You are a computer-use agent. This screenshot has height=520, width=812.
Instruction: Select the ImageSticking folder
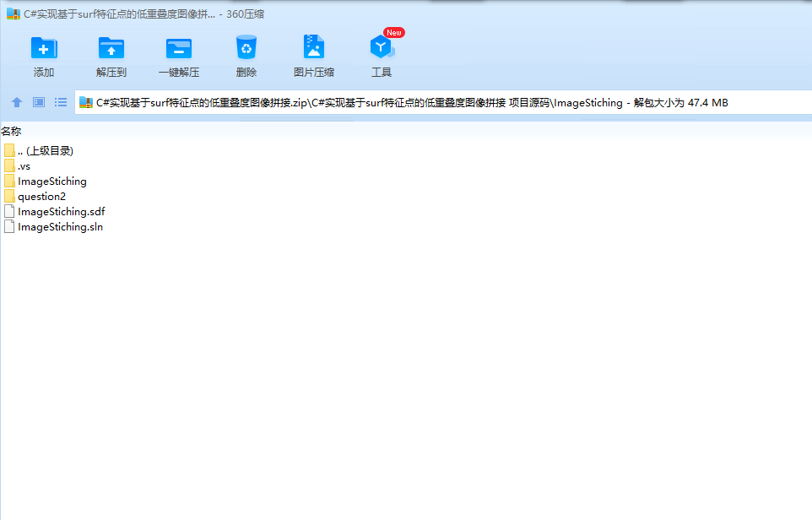pos(46,181)
